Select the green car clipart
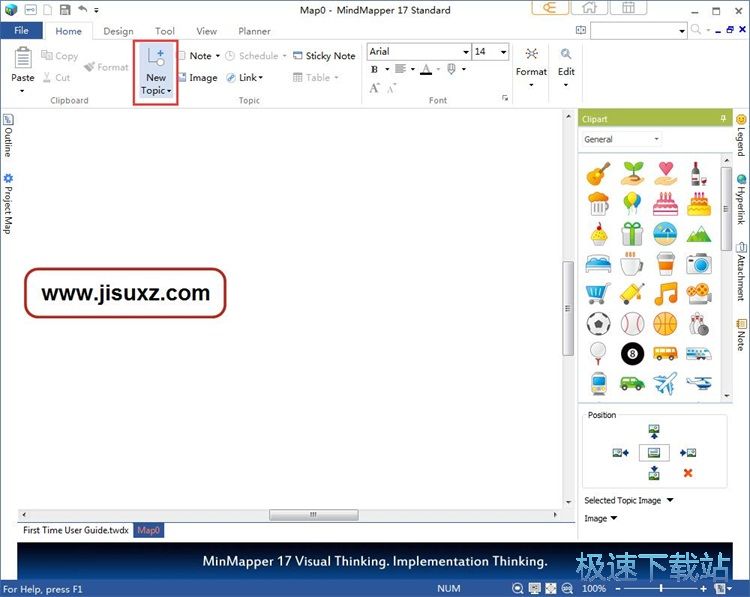The image size is (750, 597). pyautogui.click(x=632, y=383)
